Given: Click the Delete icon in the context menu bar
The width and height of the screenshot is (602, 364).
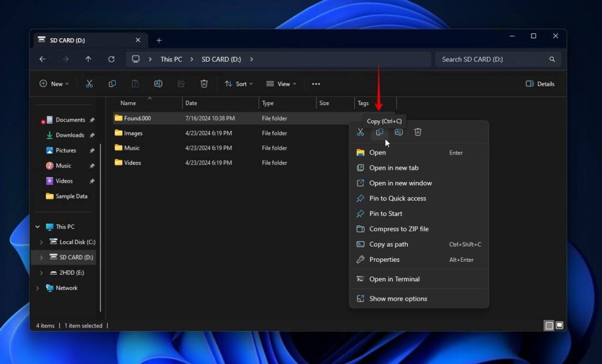Looking at the screenshot, I should point(417,132).
